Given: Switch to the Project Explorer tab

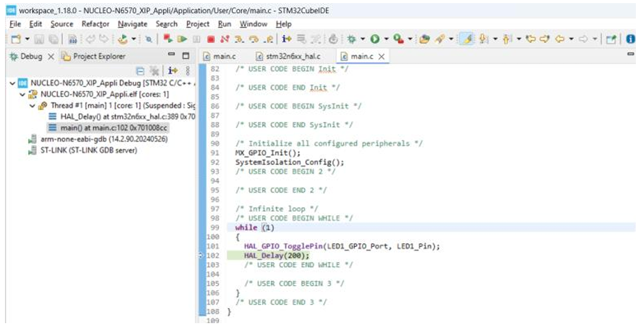Looking at the screenshot, I should pyautogui.click(x=94, y=56).
